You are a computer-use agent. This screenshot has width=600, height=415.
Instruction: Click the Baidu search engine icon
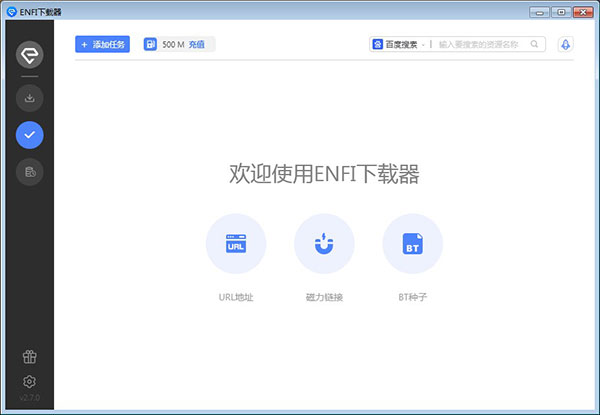pyautogui.click(x=378, y=44)
